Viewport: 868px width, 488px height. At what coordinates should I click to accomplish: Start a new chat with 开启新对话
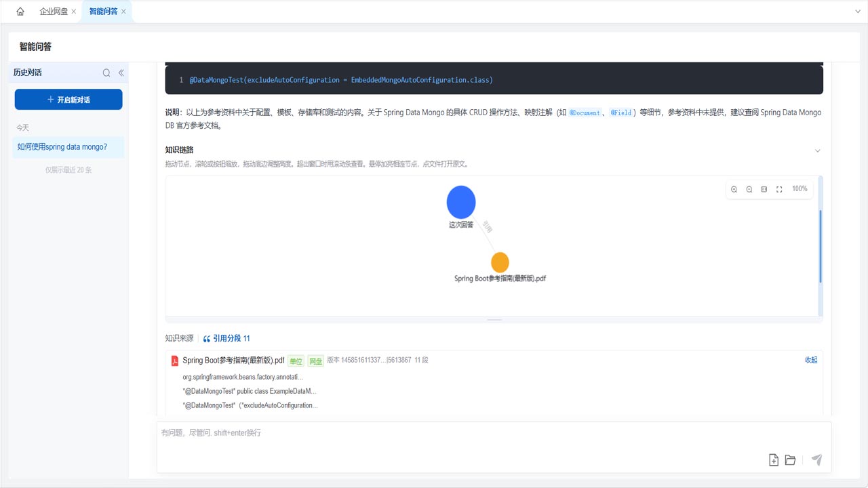(x=68, y=99)
